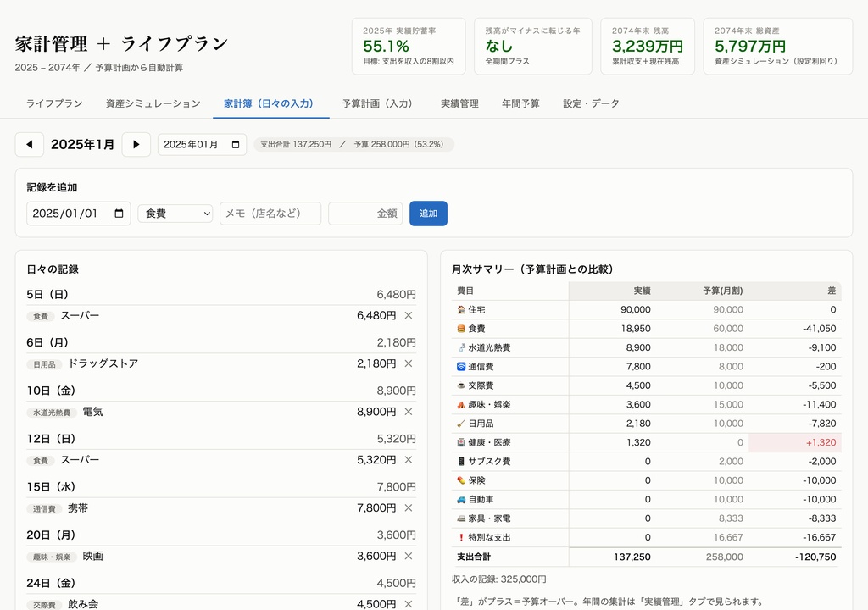Click the 金額 amount input field
This screenshot has width=868, height=610.
pos(365,213)
